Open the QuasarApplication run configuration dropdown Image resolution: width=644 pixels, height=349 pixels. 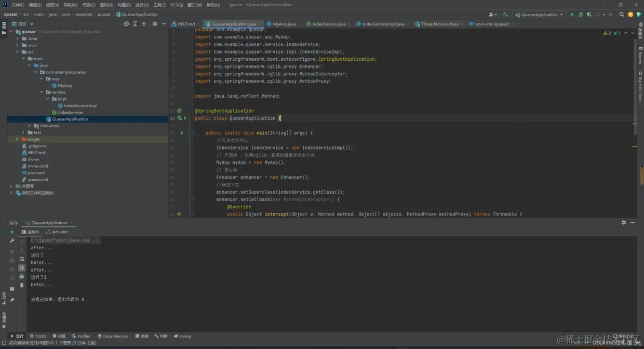(539, 15)
